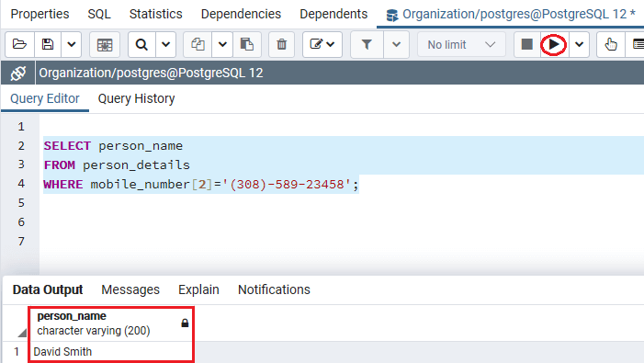644x363 pixels.
Task: Save the query file
Action: (x=48, y=44)
